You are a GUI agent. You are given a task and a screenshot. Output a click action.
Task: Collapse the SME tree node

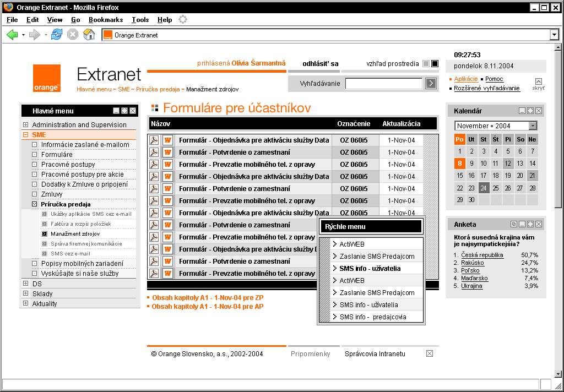coord(25,135)
